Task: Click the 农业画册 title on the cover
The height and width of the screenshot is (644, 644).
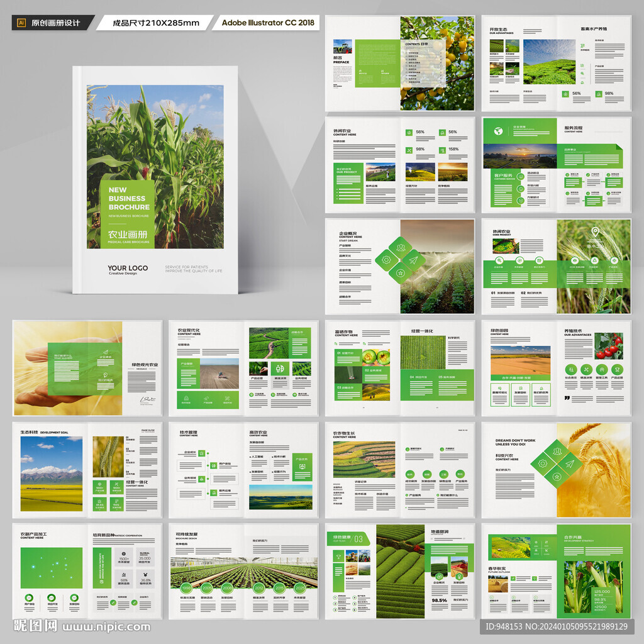Action: [x=127, y=235]
